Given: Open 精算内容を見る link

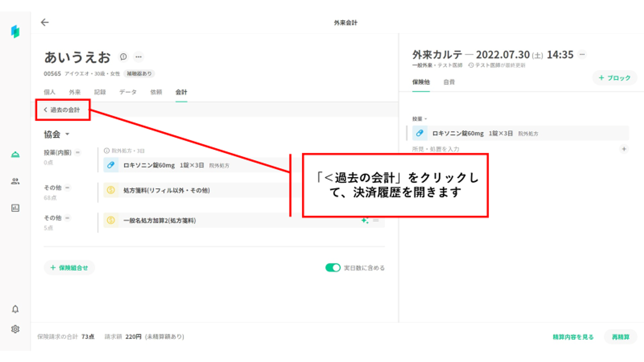Looking at the screenshot, I should click(x=573, y=337).
